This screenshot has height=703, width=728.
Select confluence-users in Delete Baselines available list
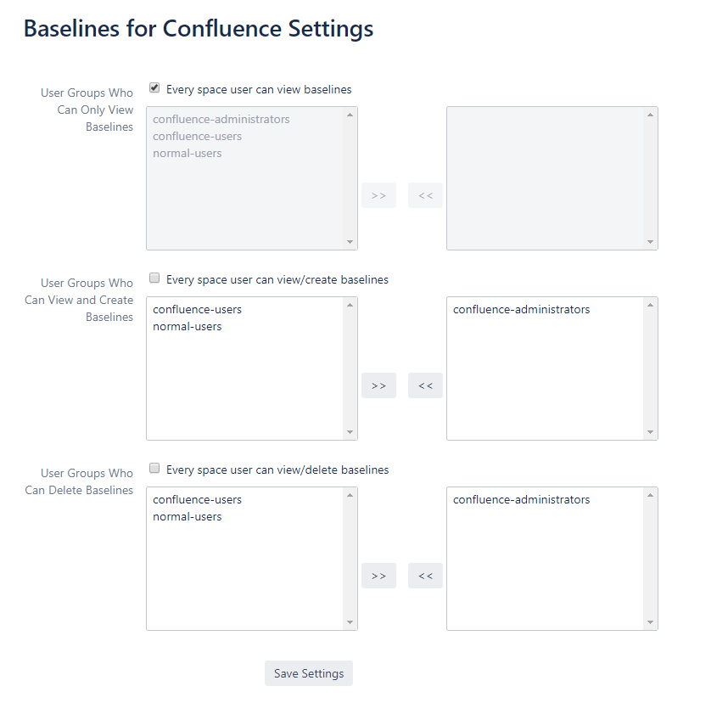click(198, 500)
